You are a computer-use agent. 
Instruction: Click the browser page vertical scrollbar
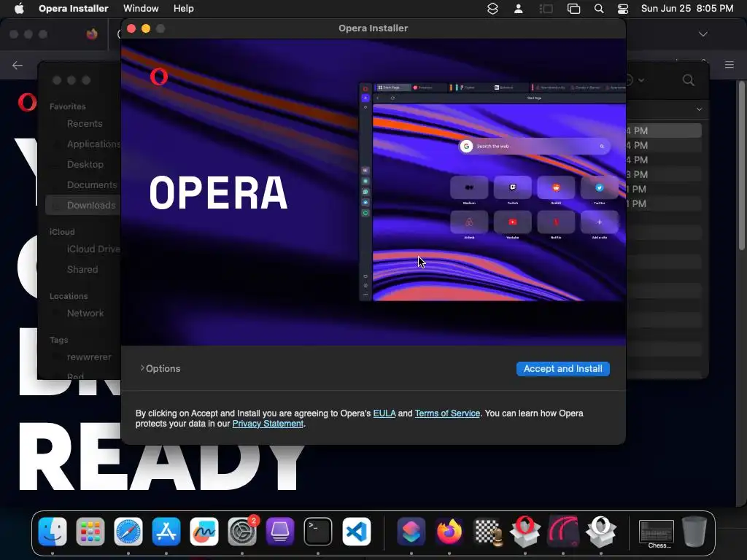coord(742,166)
